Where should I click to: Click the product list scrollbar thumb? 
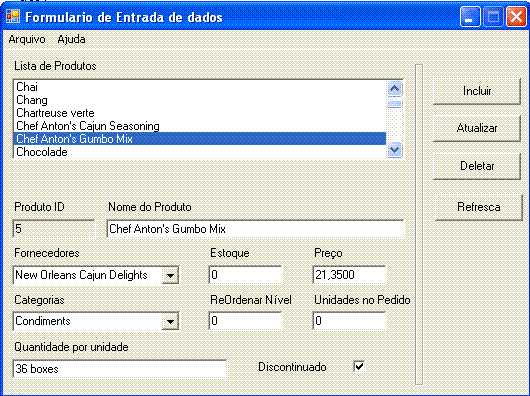(x=394, y=103)
